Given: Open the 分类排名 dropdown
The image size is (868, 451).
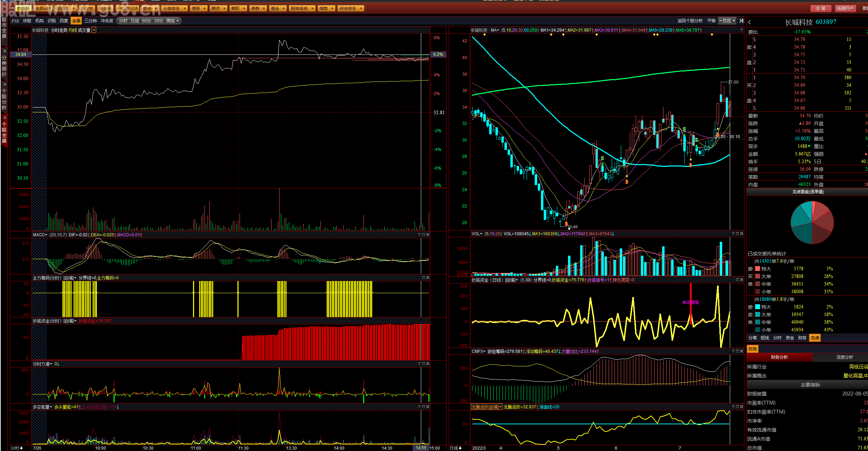Looking at the screenshot, I should (175, 8).
